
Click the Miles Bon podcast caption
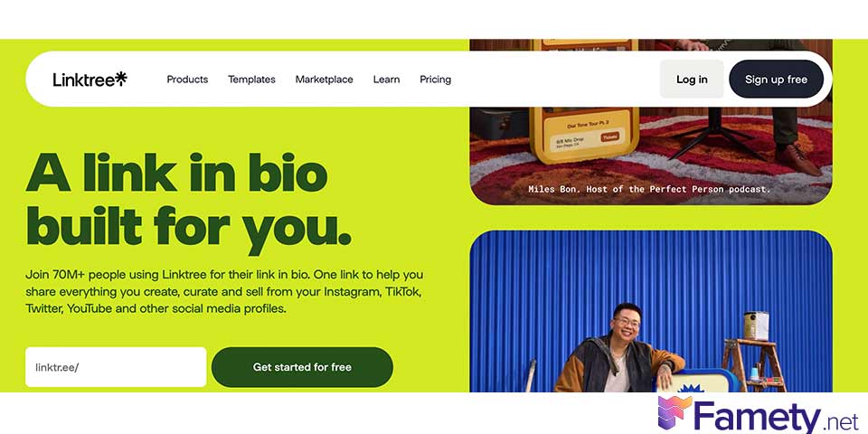coord(649,189)
